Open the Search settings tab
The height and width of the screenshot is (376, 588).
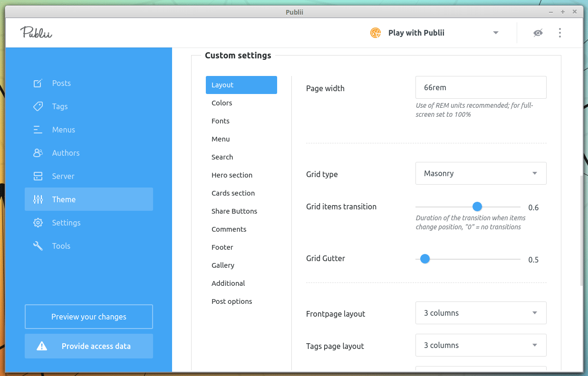[241, 157]
